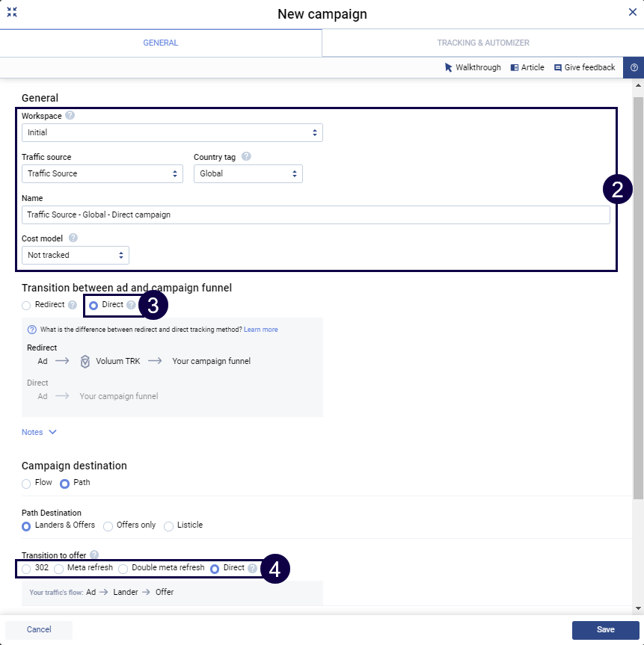Start the Walkthrough guide

(x=473, y=67)
